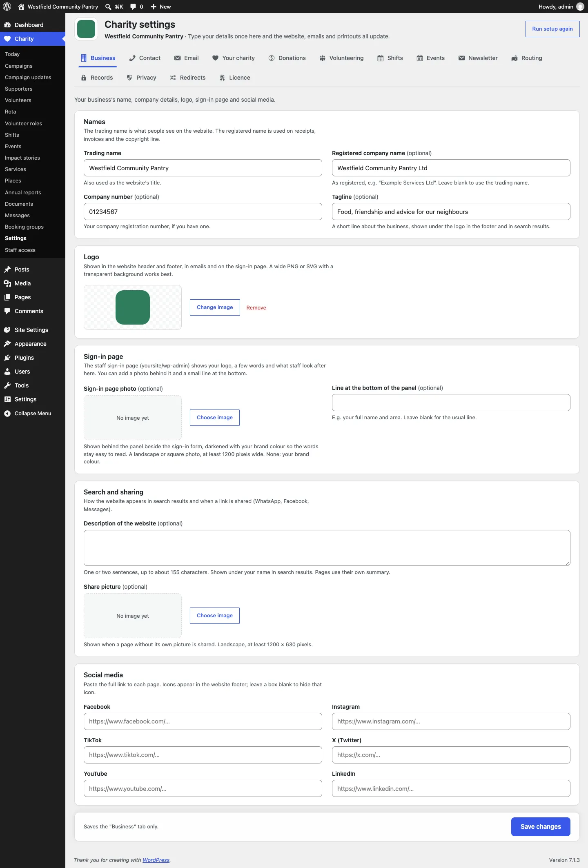
Task: Click the Media icon in sidebar
Action: click(7, 283)
